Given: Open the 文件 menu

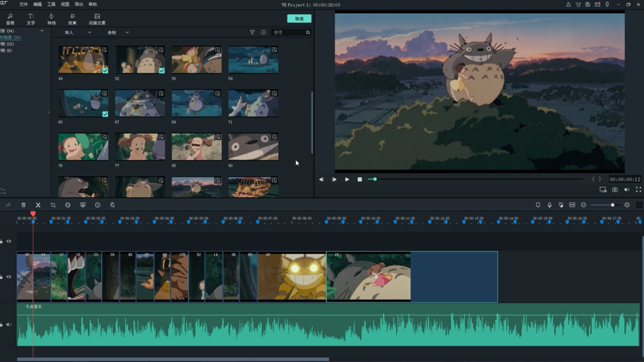Looking at the screenshot, I should [x=24, y=5].
